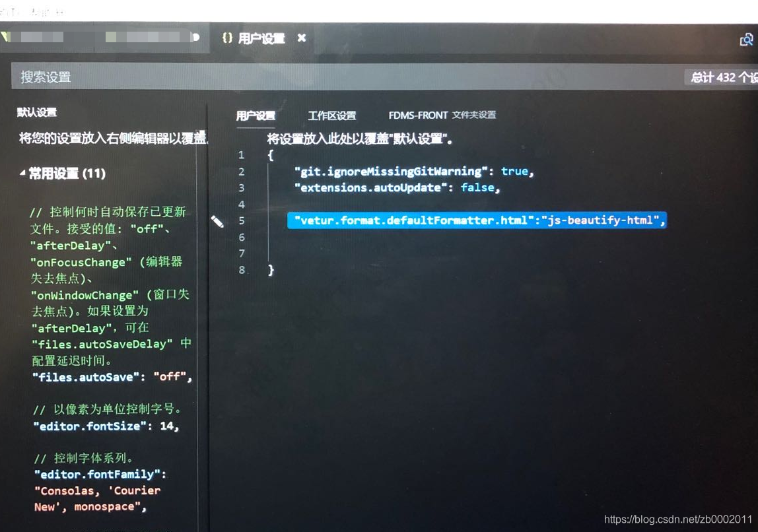Click the blurred file tab at top left

pos(99,38)
